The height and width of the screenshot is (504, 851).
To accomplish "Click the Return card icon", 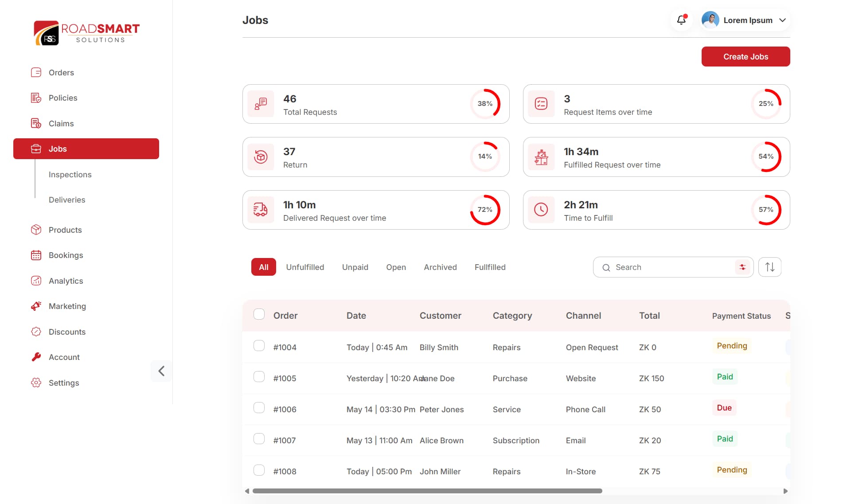I will [261, 157].
